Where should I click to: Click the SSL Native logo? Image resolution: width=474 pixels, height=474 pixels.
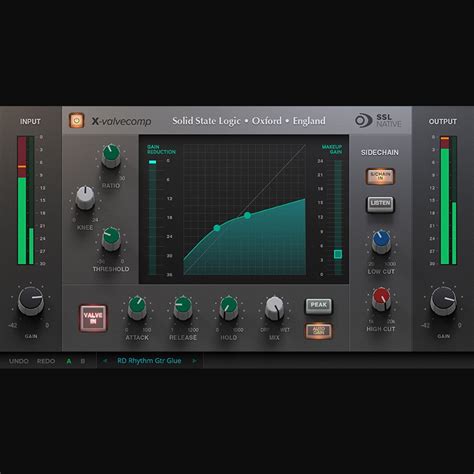point(378,121)
